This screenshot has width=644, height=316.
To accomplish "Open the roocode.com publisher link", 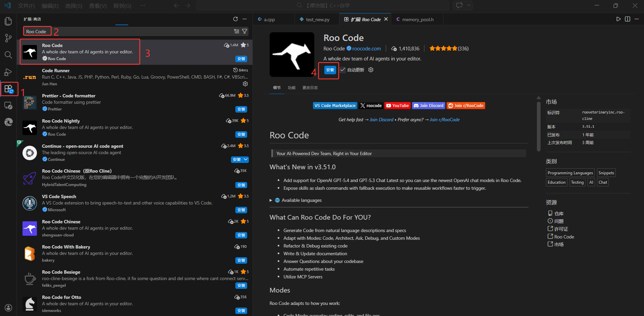I will [366, 49].
